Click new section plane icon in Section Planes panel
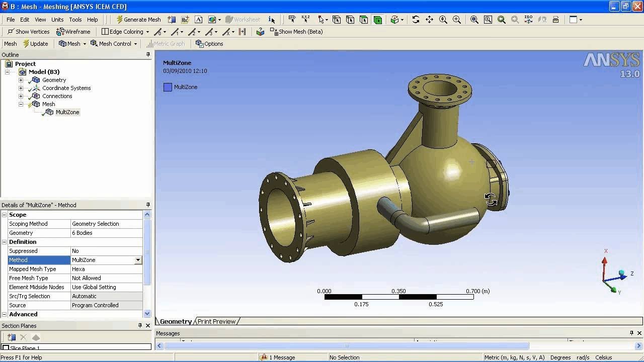 tap(12, 337)
